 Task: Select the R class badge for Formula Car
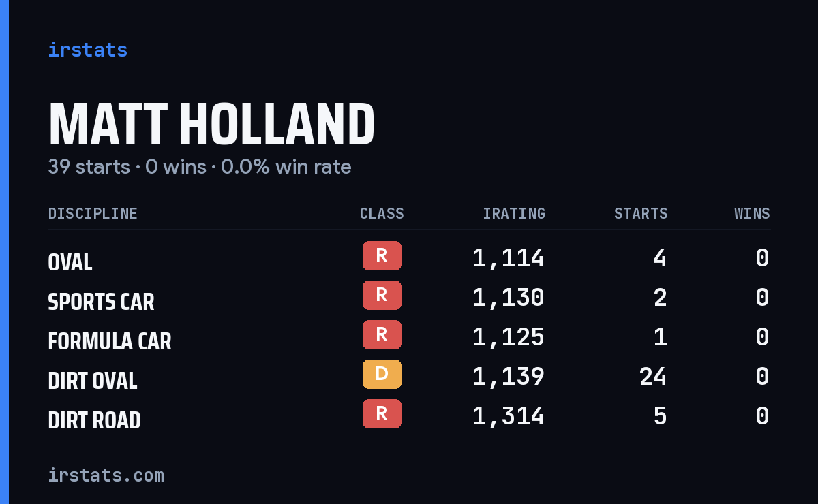point(382,335)
